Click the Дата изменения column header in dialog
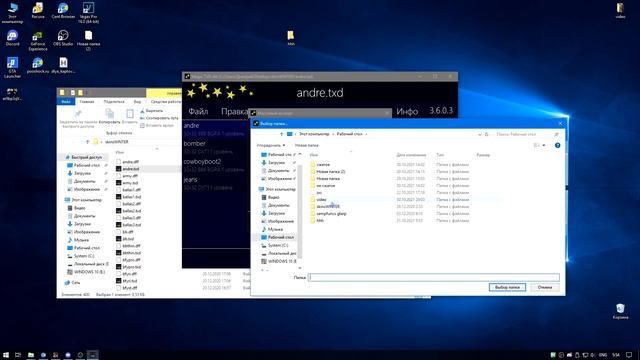 pos(411,155)
